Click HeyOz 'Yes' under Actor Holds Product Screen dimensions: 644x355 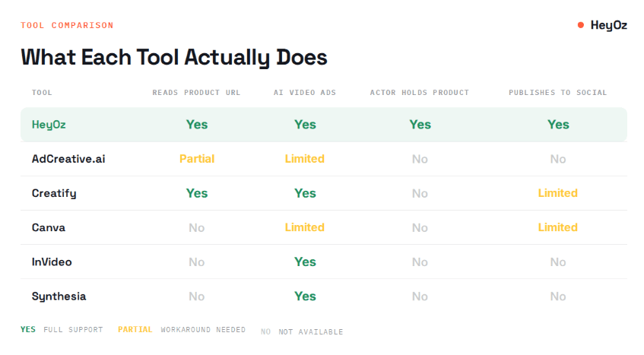pos(420,125)
